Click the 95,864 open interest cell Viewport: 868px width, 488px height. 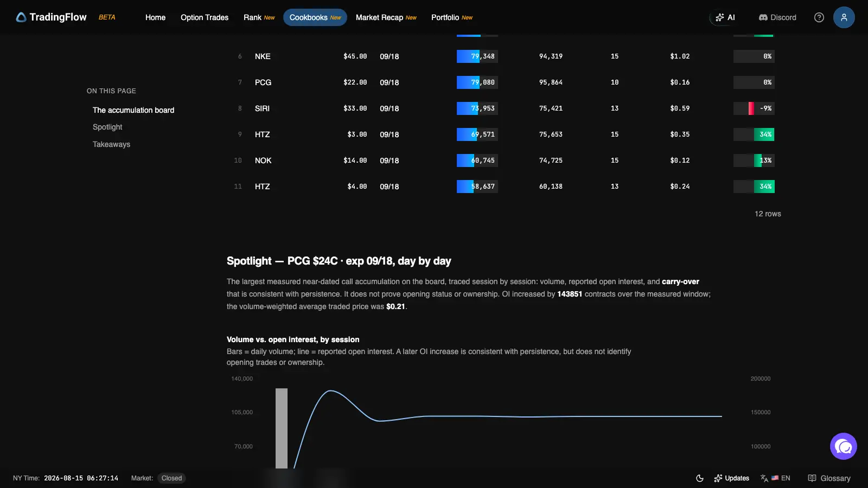click(551, 82)
